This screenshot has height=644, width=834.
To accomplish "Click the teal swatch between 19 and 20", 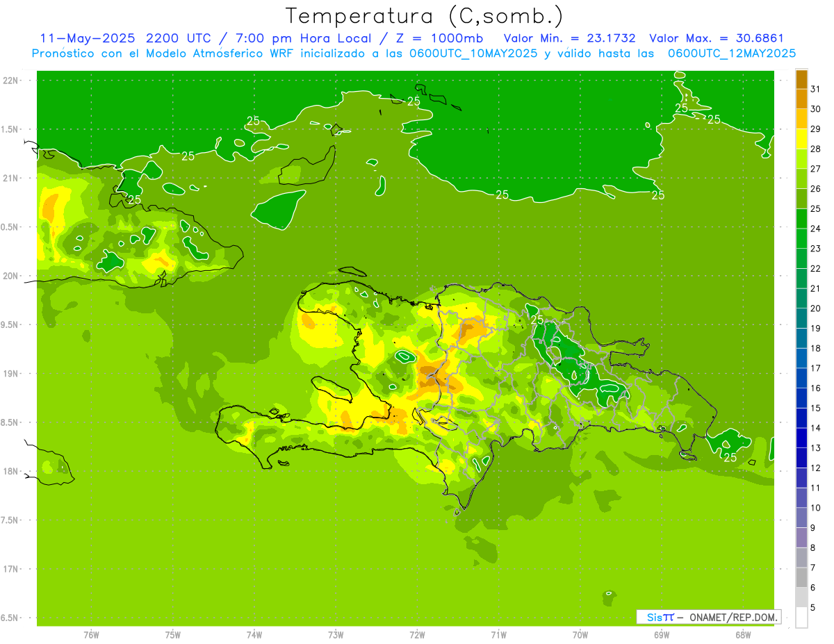I will [x=801, y=318].
